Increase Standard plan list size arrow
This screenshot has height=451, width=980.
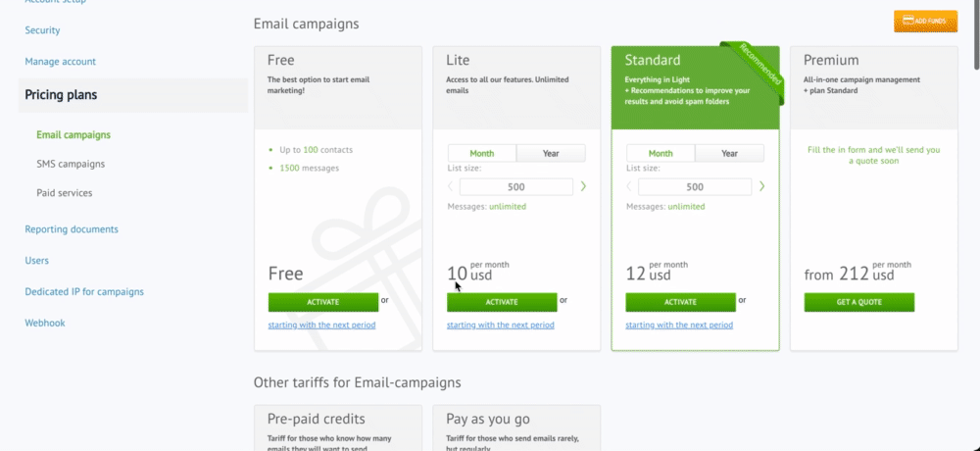tap(761, 186)
